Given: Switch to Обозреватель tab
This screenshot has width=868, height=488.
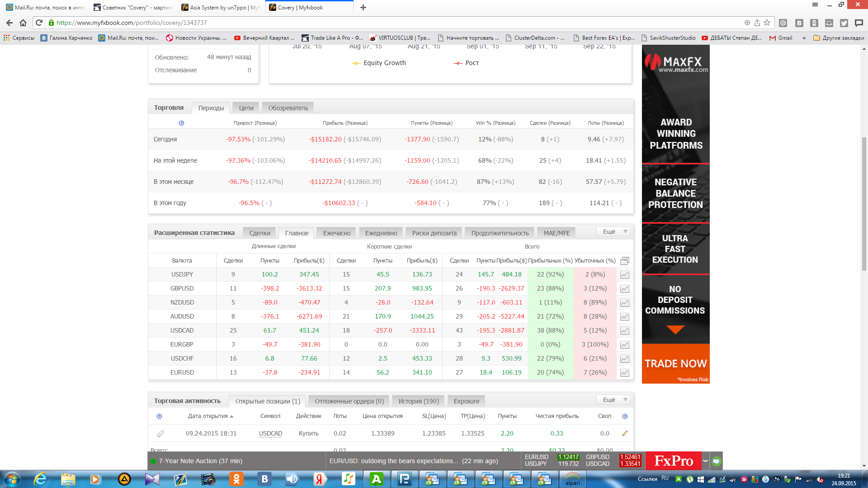Looking at the screenshot, I should (288, 108).
